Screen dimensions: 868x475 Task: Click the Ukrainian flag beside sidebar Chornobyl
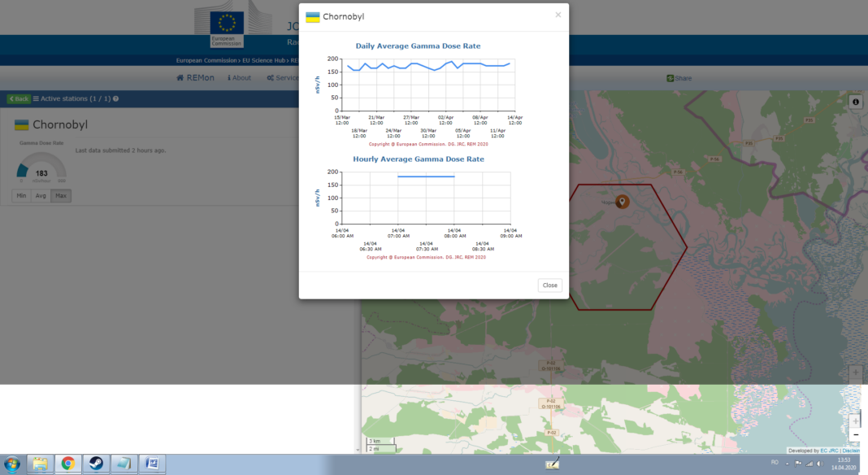(22, 124)
